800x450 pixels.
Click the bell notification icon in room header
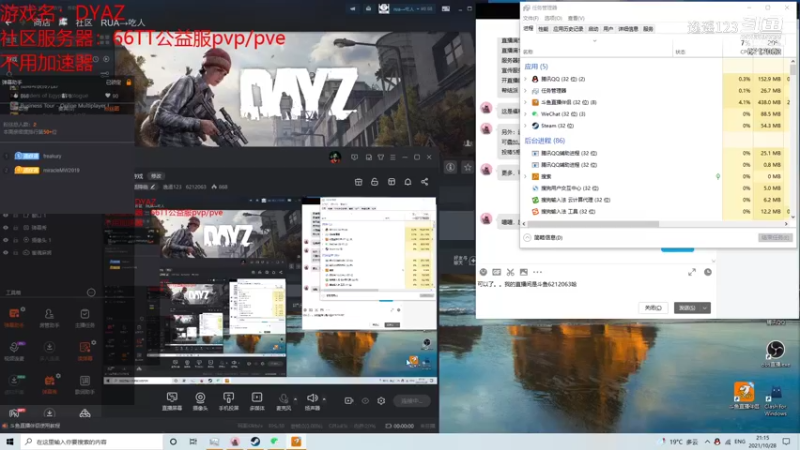coord(408,182)
